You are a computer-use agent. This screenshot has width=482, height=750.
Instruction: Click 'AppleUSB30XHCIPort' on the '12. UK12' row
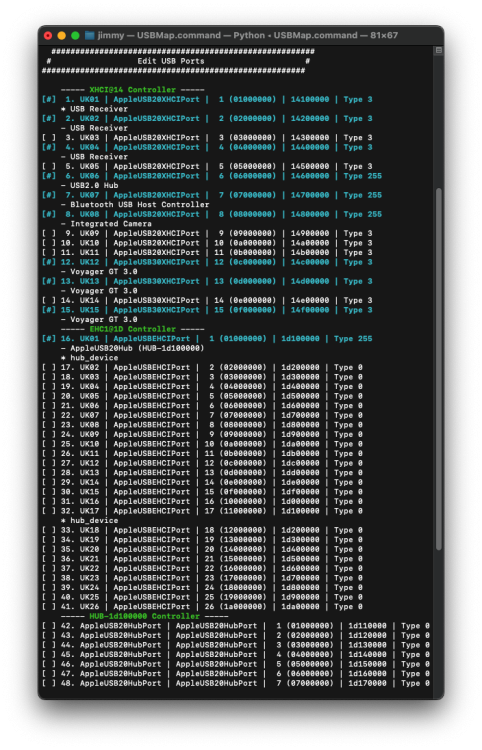click(x=156, y=262)
